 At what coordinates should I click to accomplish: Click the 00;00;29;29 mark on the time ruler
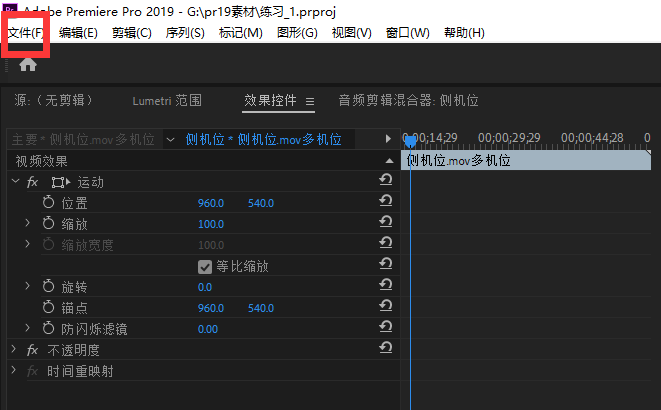(x=509, y=138)
